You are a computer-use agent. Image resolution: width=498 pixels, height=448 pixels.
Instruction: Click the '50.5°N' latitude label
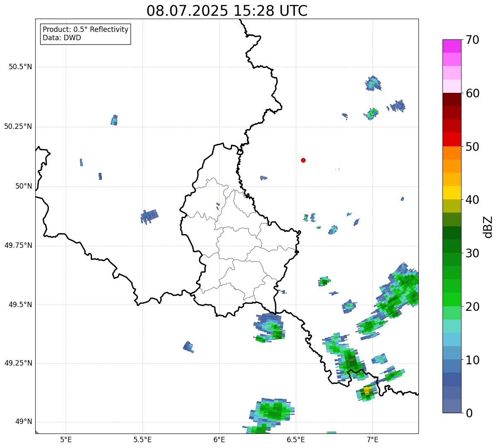click(20, 67)
